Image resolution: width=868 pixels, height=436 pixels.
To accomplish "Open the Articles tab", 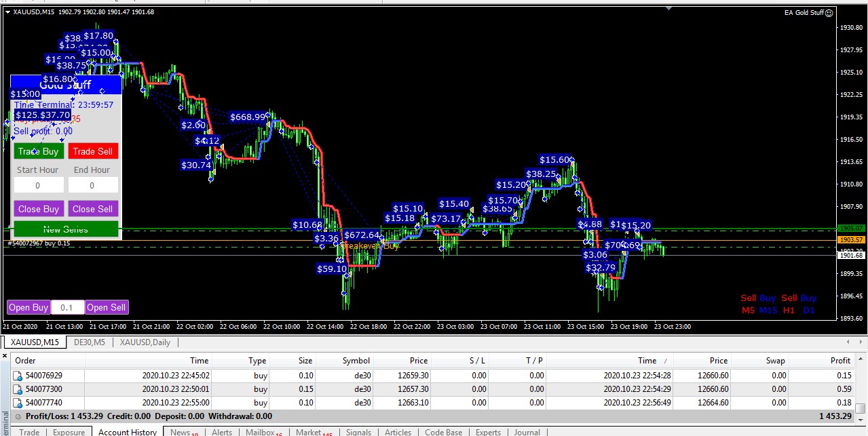I will pos(398,432).
